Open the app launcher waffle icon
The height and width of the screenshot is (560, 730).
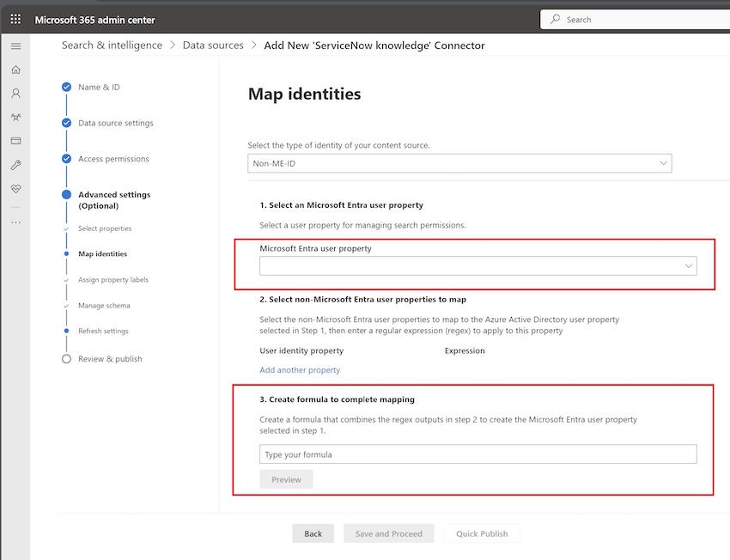(x=15, y=19)
